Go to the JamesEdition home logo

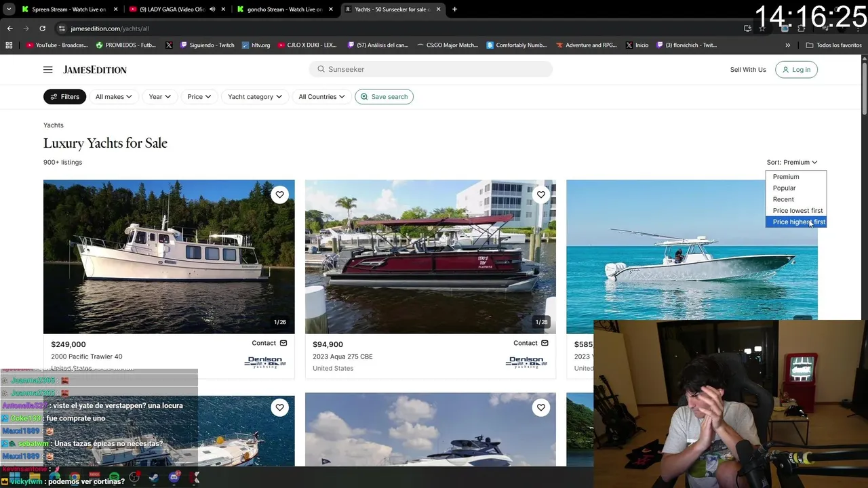point(95,70)
